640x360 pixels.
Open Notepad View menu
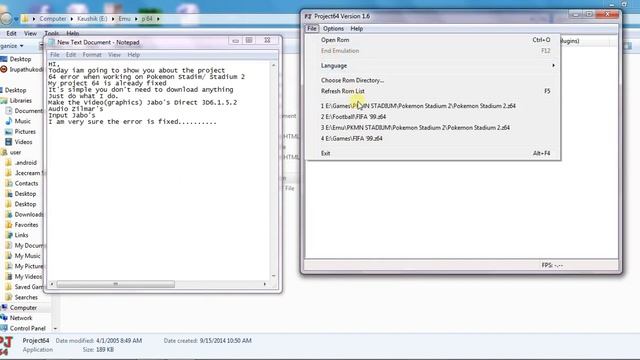pyautogui.click(x=114, y=55)
